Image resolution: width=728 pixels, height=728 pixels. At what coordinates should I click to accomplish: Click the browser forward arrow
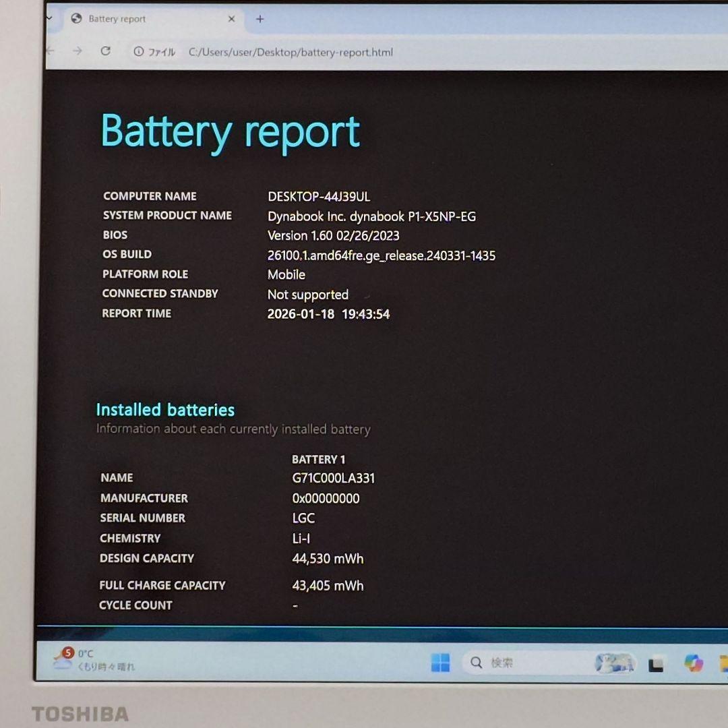[79, 51]
